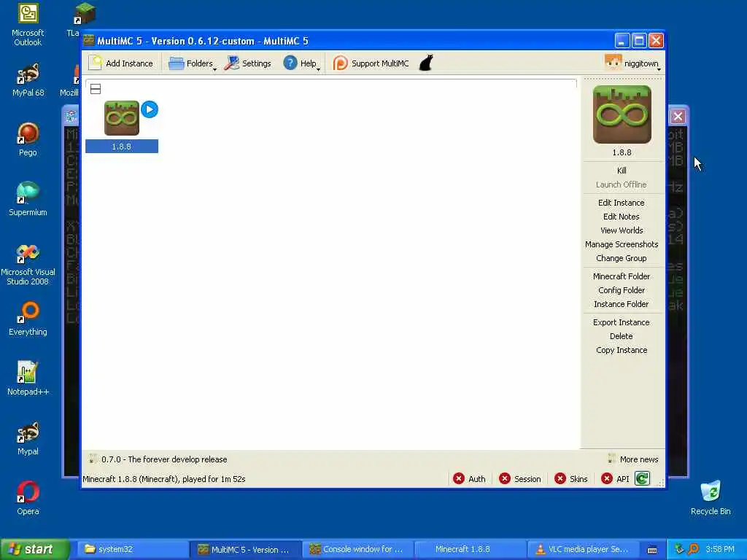Screen dimensions: 747x560
Task: Collapse the instance group expander
Action: point(96,89)
